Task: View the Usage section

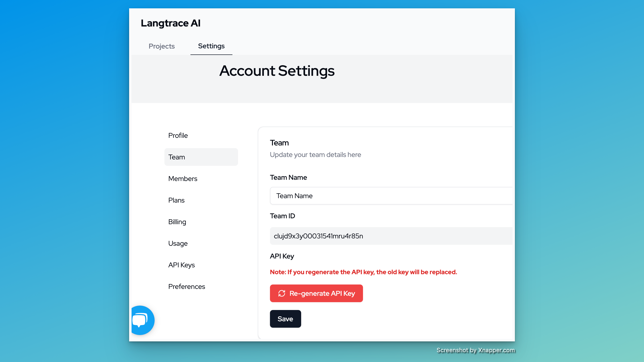Action: tap(178, 243)
